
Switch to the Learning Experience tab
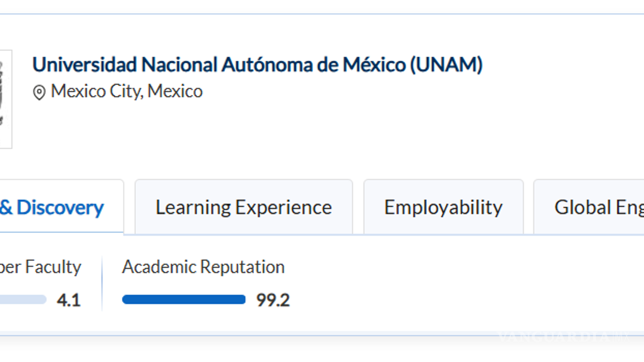click(244, 207)
